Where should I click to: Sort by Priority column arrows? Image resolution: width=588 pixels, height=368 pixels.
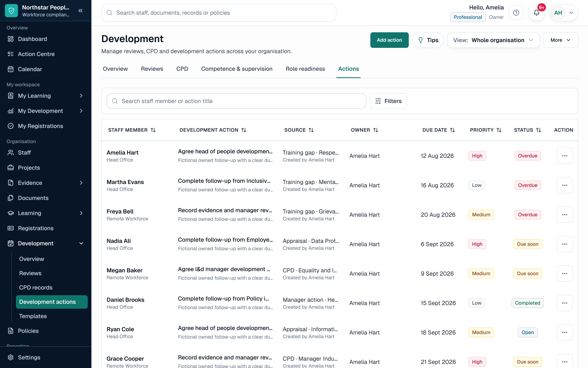pos(499,130)
